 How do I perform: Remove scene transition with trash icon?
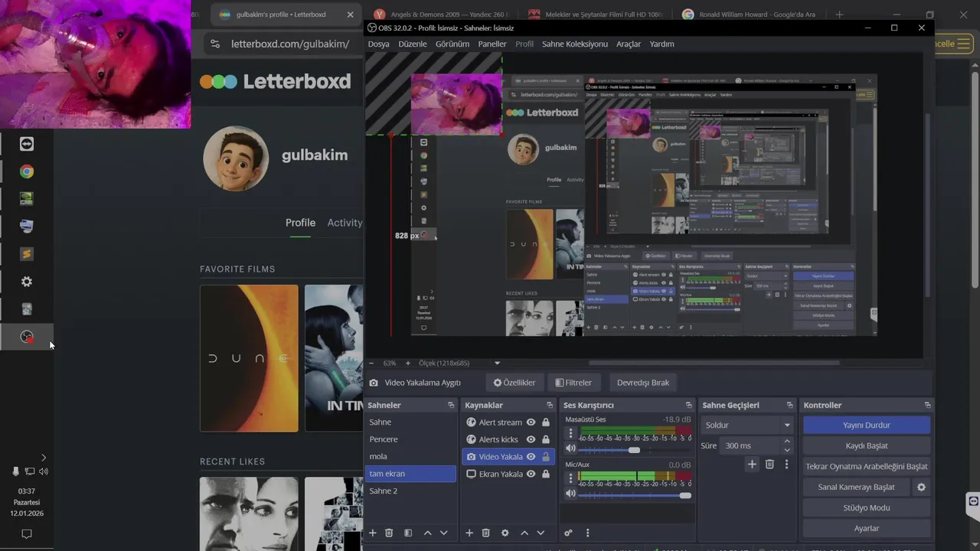[x=769, y=464]
